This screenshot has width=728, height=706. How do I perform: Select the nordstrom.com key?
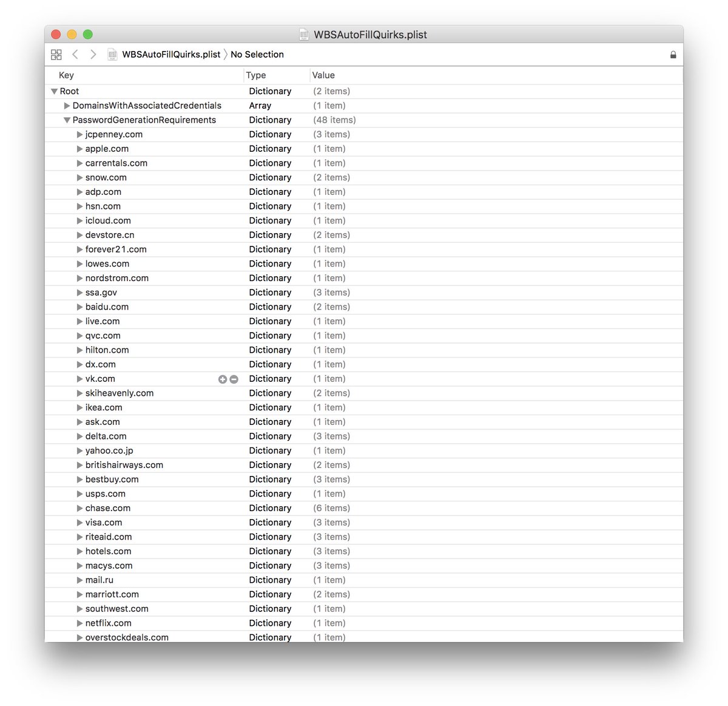pyautogui.click(x=117, y=278)
